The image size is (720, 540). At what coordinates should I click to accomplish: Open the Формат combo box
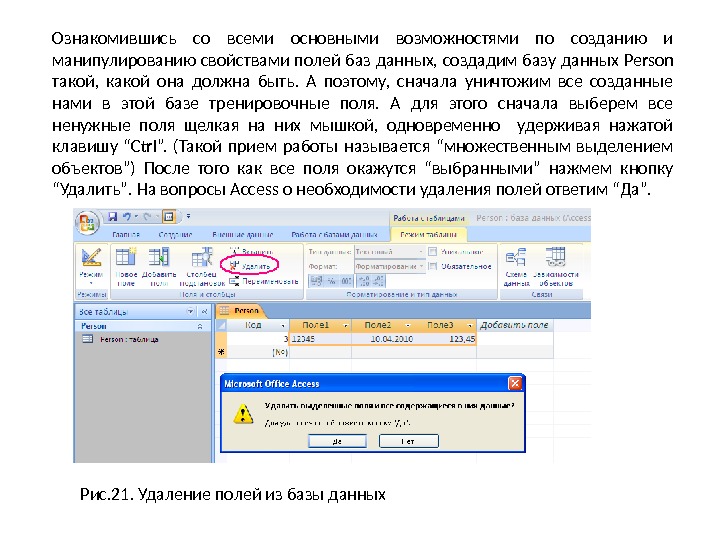click(389, 266)
